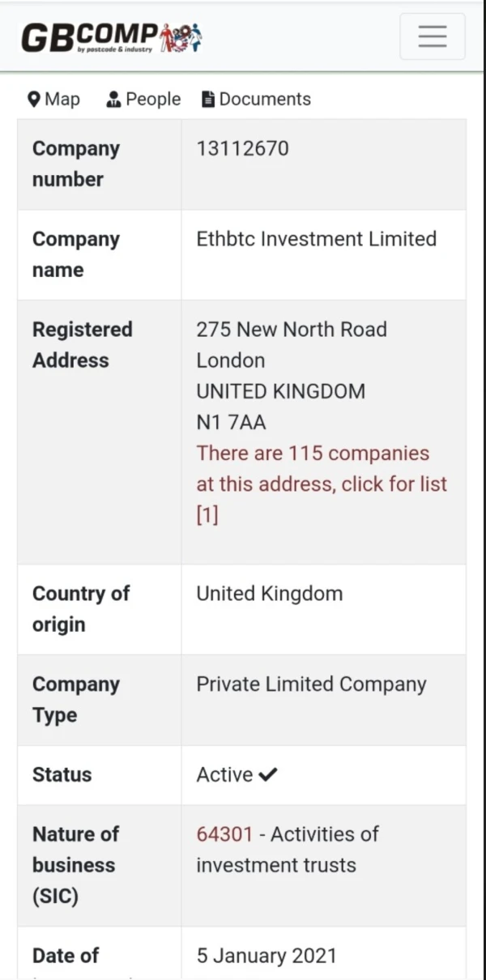Image resolution: width=486 pixels, height=980 pixels.
Task: Select the Private Limited Company value
Action: pyautogui.click(x=311, y=684)
